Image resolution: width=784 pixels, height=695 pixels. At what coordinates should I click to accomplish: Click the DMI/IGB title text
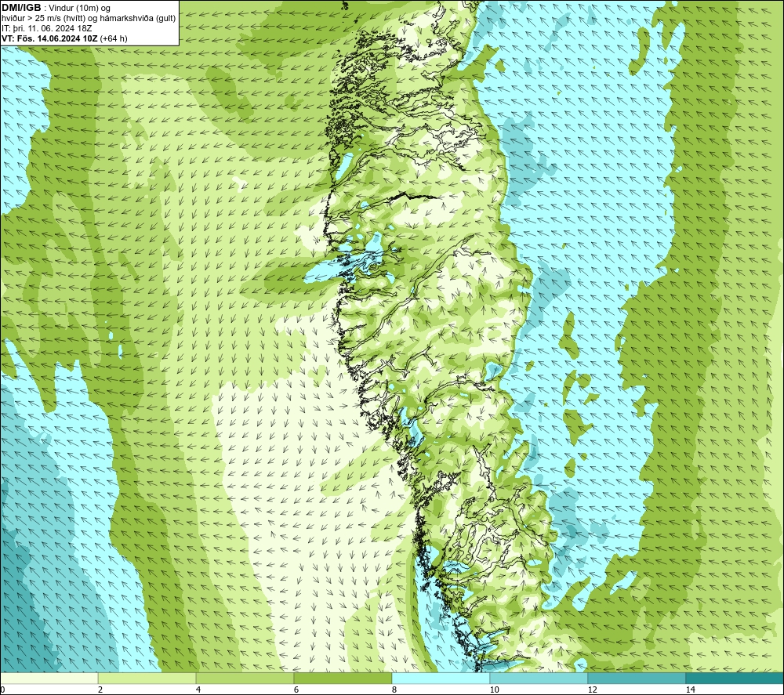point(21,8)
